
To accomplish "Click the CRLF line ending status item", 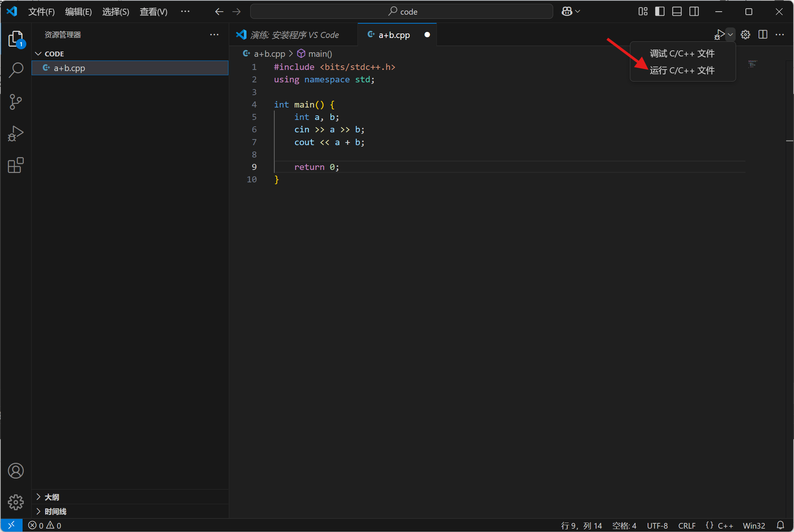I will (686, 525).
